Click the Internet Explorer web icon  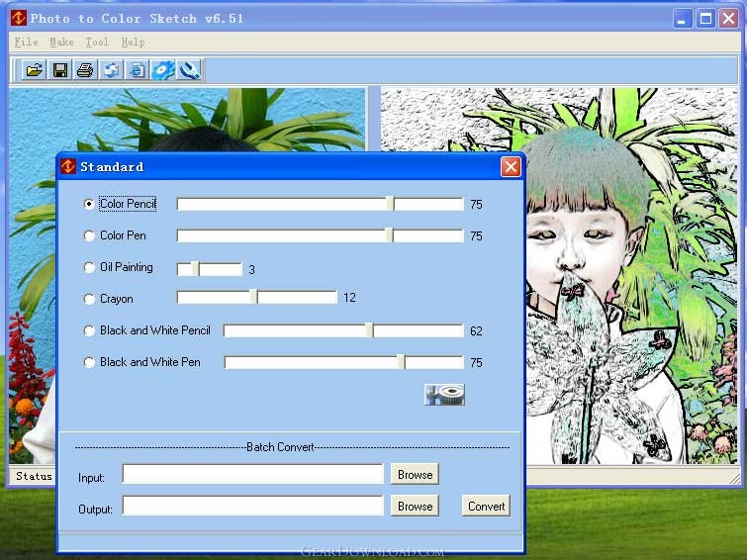138,70
